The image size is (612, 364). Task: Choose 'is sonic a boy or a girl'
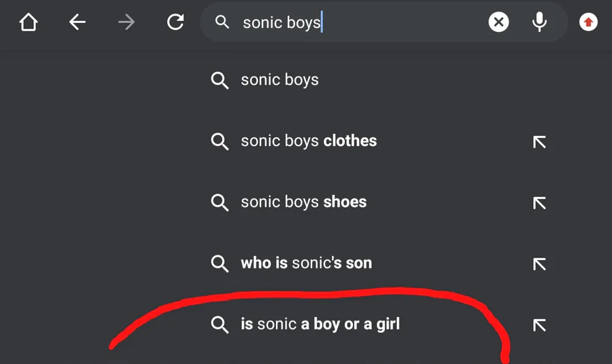(320, 325)
